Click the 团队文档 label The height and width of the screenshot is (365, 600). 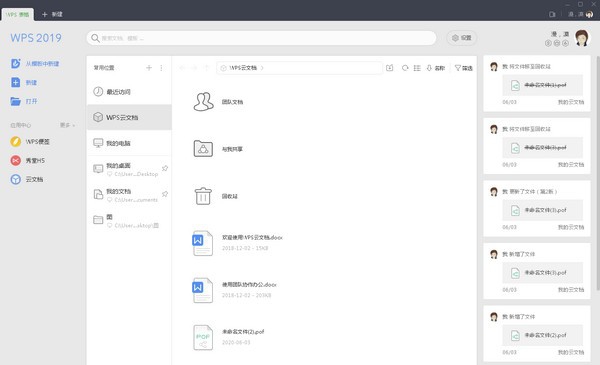[x=233, y=102]
